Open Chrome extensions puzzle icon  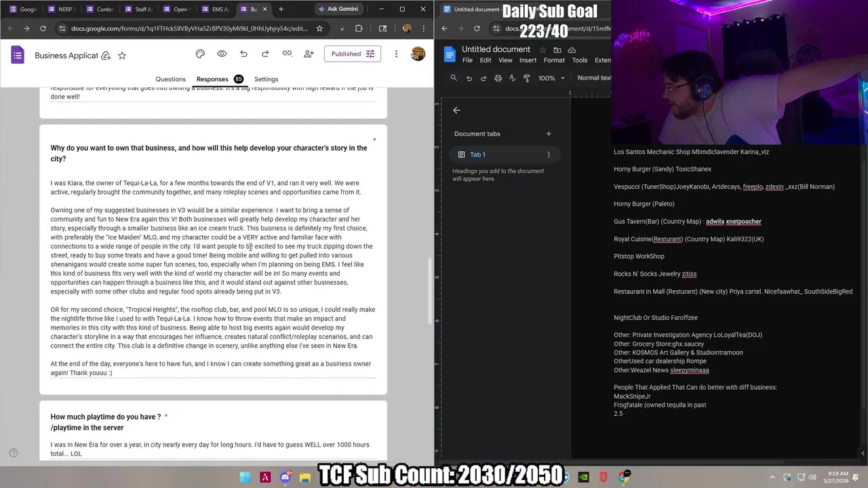click(359, 28)
